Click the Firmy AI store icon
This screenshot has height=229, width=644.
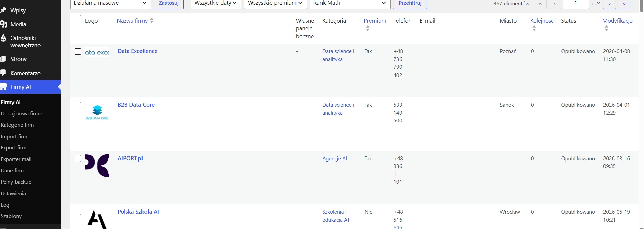(3, 87)
